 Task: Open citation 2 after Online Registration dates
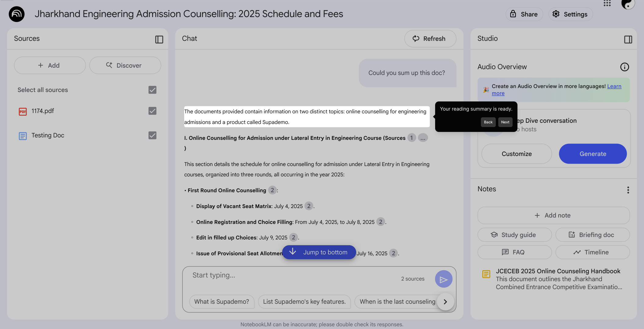tap(381, 222)
